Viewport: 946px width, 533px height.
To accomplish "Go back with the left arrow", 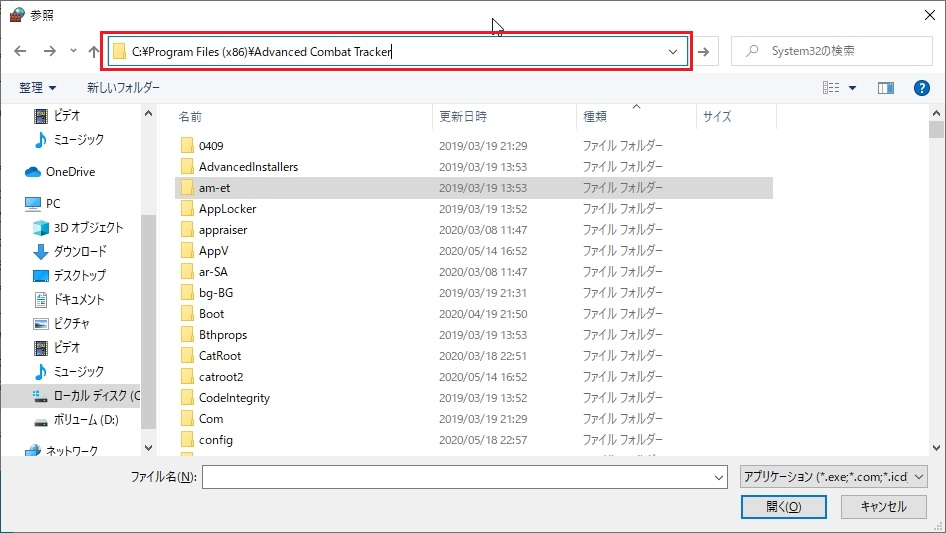I will (20, 51).
